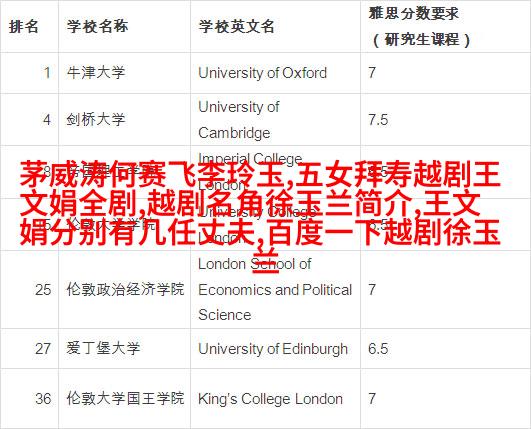Select the 爱丁堡大学 cell
Viewport: 531px width, 429px height.
[103, 348]
